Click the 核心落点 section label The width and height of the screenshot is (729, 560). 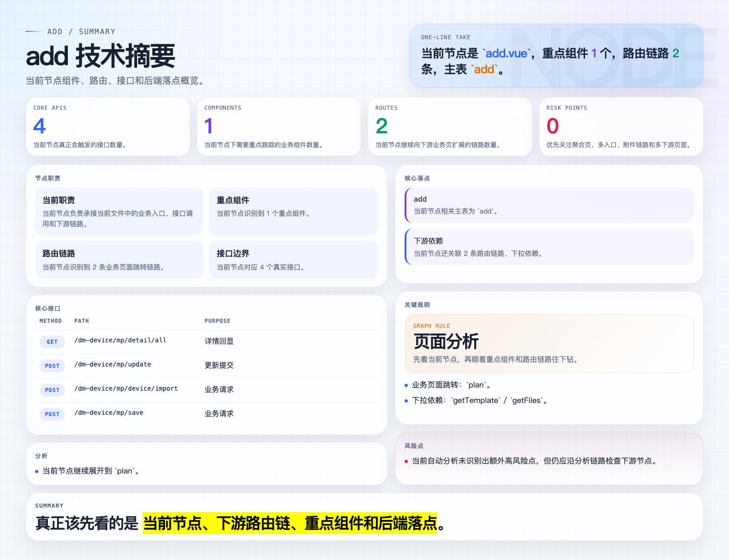click(x=417, y=178)
